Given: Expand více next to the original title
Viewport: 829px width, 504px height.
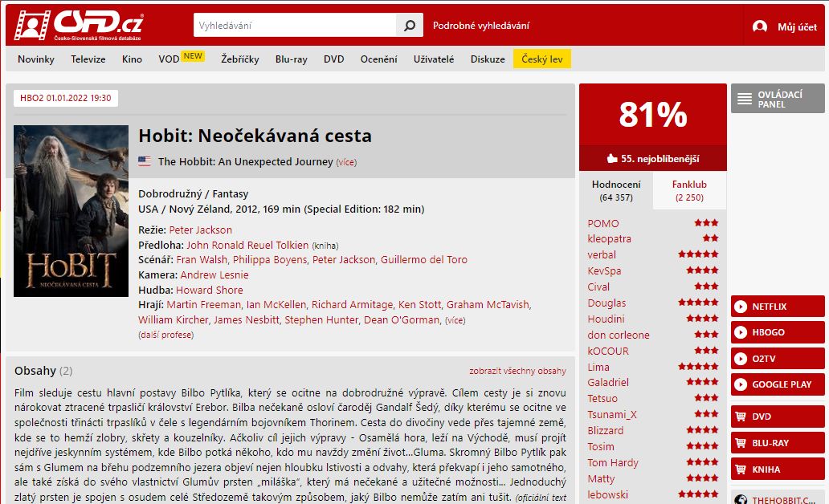Looking at the screenshot, I should tap(346, 162).
